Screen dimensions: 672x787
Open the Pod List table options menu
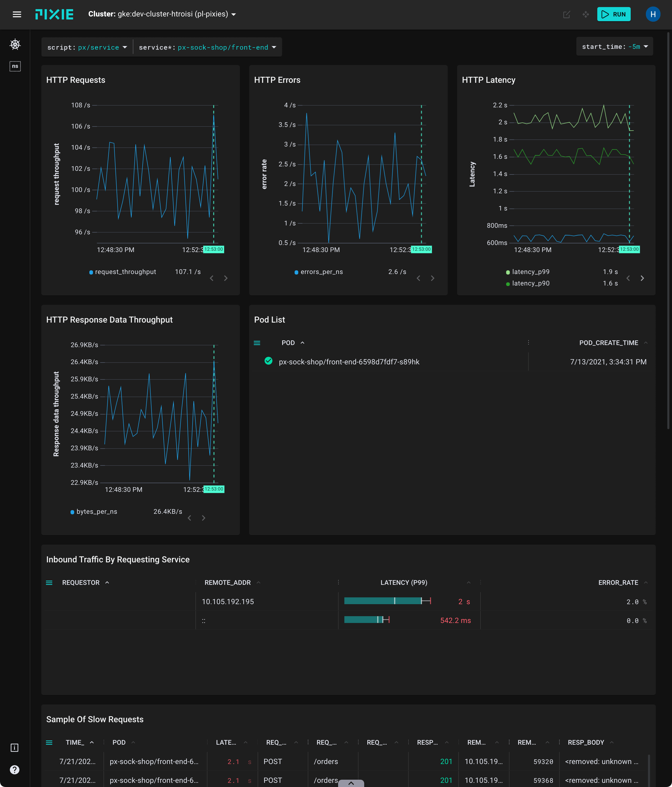click(257, 343)
